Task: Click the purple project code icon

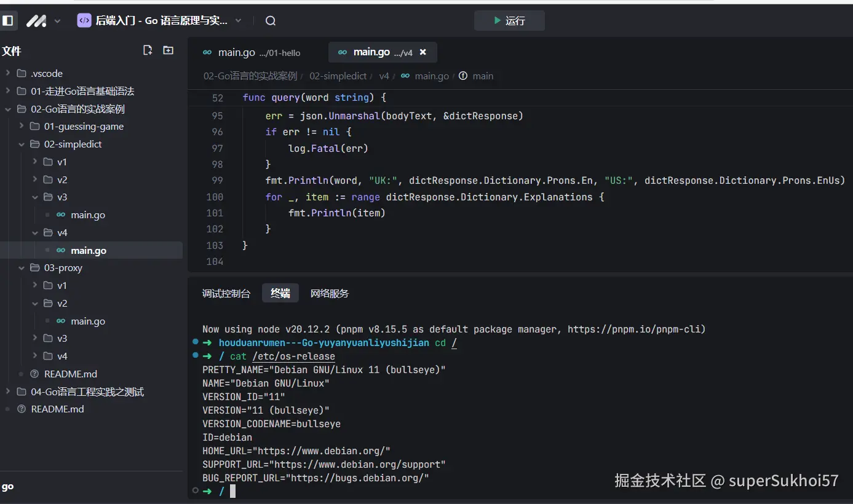Action: pyautogui.click(x=84, y=20)
